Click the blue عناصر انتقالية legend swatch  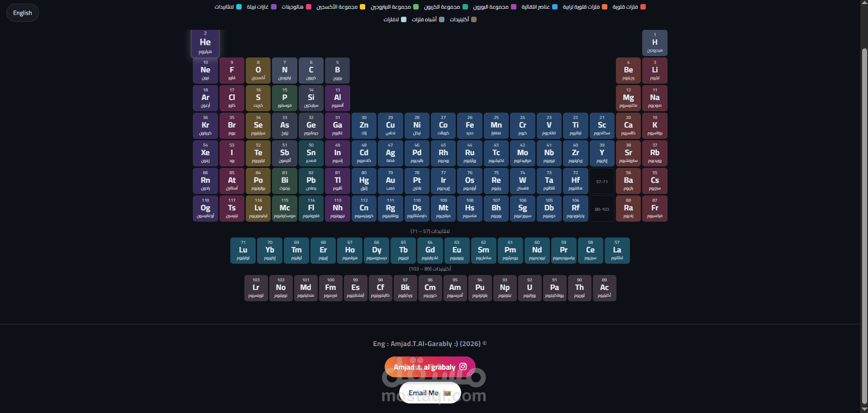coord(555,7)
